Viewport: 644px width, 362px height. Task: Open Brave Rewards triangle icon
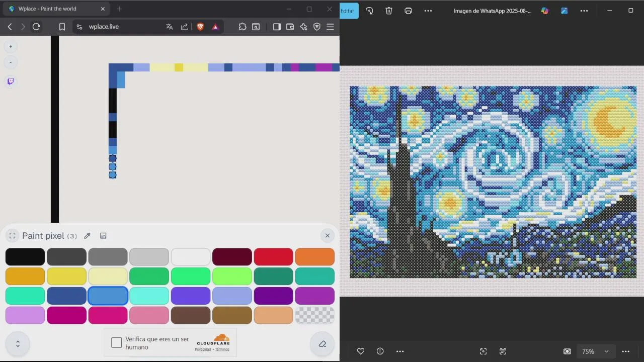pyautogui.click(x=215, y=27)
